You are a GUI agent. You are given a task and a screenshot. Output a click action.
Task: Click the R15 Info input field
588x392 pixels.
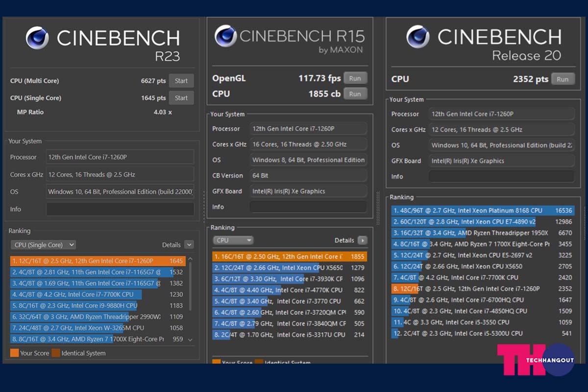(x=308, y=207)
